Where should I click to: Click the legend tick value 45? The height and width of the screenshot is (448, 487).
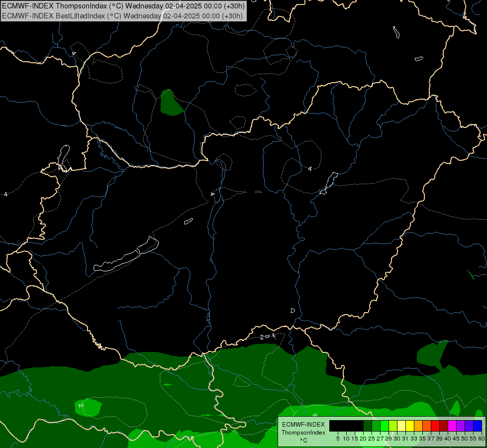pyautogui.click(x=456, y=439)
